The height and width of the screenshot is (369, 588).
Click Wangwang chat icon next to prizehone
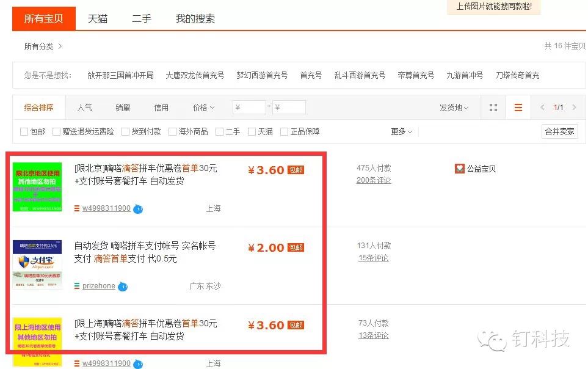[123, 287]
